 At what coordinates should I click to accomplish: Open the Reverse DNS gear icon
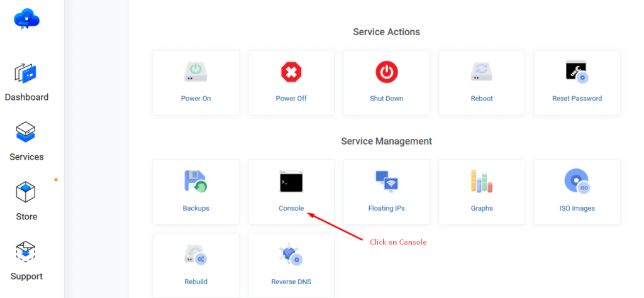(x=291, y=255)
